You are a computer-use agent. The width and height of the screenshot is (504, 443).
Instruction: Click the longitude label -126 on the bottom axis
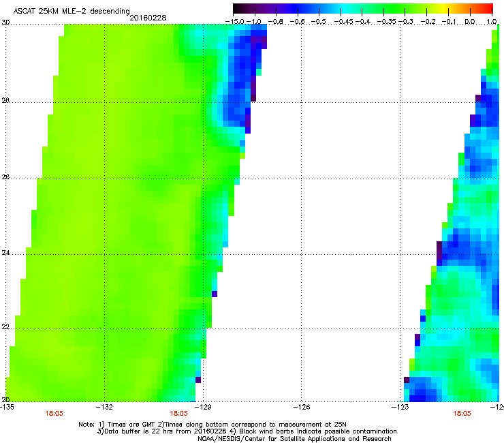(x=302, y=407)
